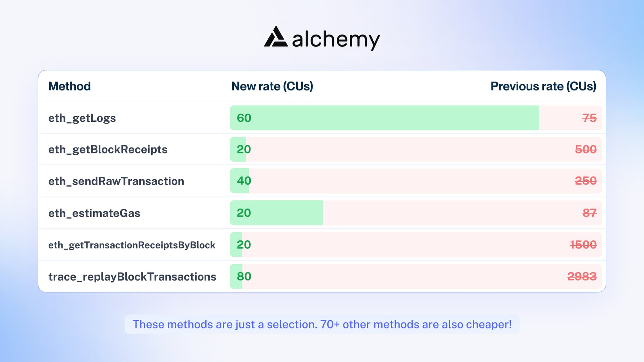
Task: Click the crossed-out 250 value
Action: click(x=586, y=181)
